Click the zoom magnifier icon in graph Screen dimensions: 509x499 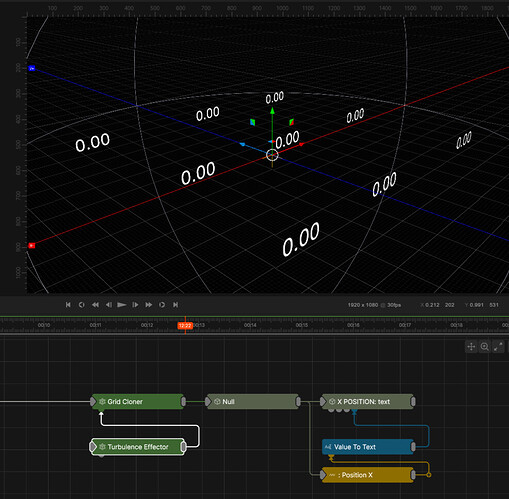click(485, 347)
